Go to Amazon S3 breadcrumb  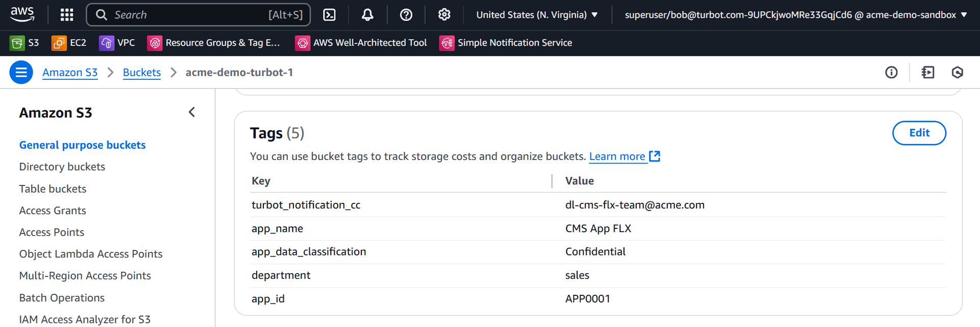pos(70,73)
